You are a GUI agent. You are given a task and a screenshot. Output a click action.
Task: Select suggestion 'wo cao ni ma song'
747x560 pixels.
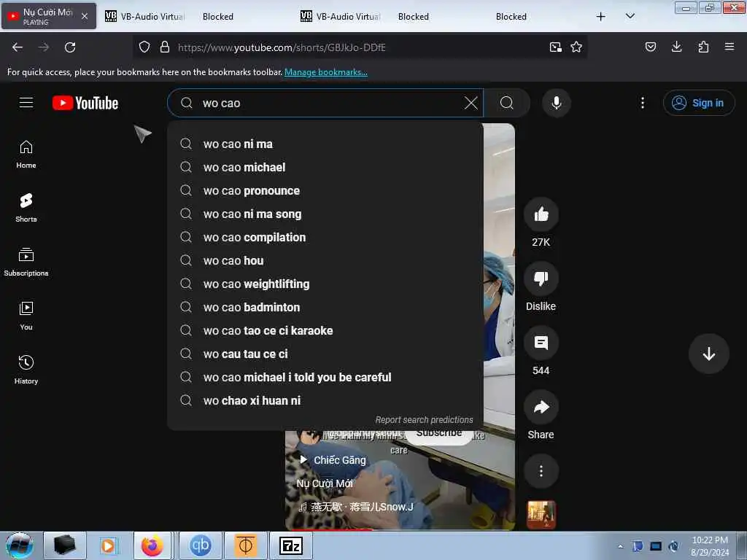click(x=325, y=214)
